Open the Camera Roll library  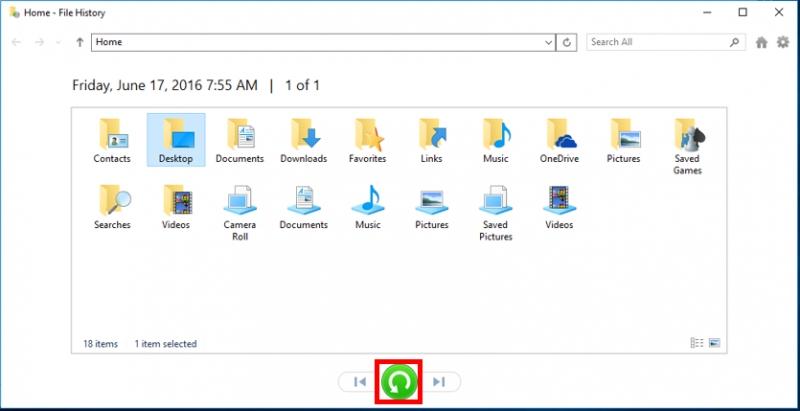240,213
